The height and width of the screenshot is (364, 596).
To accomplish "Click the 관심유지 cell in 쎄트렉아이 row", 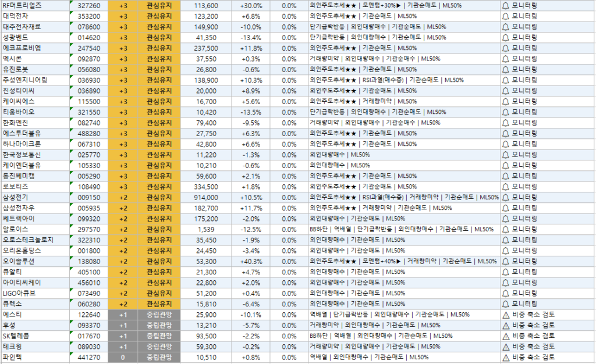I will (x=159, y=219).
